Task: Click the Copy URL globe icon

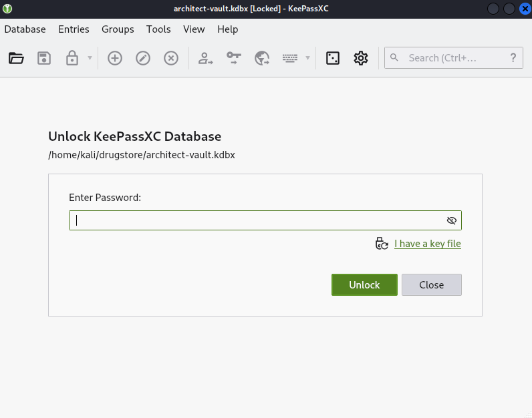Action: [x=261, y=58]
